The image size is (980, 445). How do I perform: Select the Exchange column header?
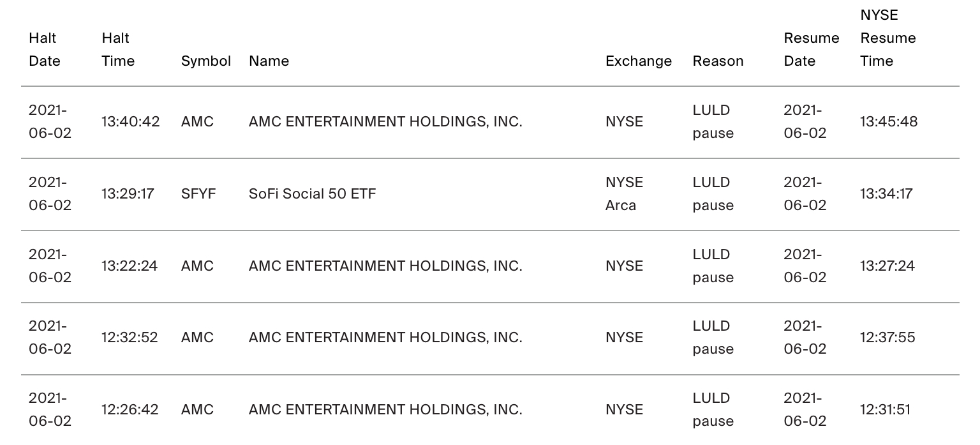point(638,61)
